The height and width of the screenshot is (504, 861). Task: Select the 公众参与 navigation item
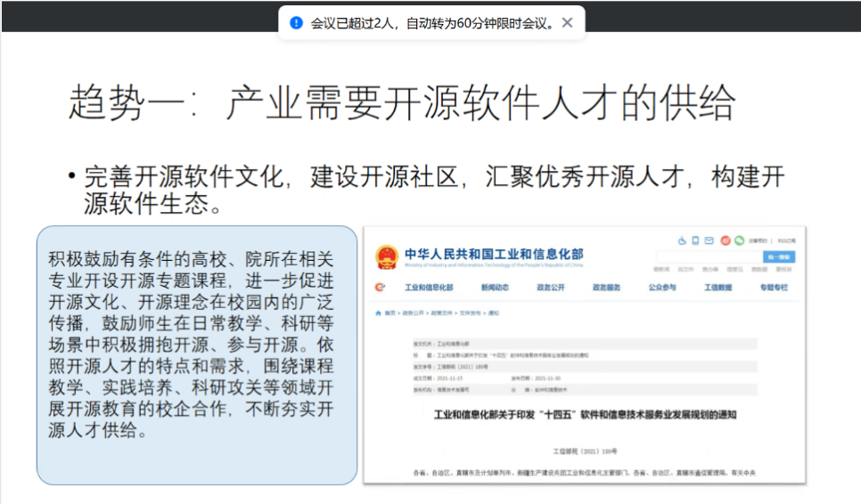(661, 288)
